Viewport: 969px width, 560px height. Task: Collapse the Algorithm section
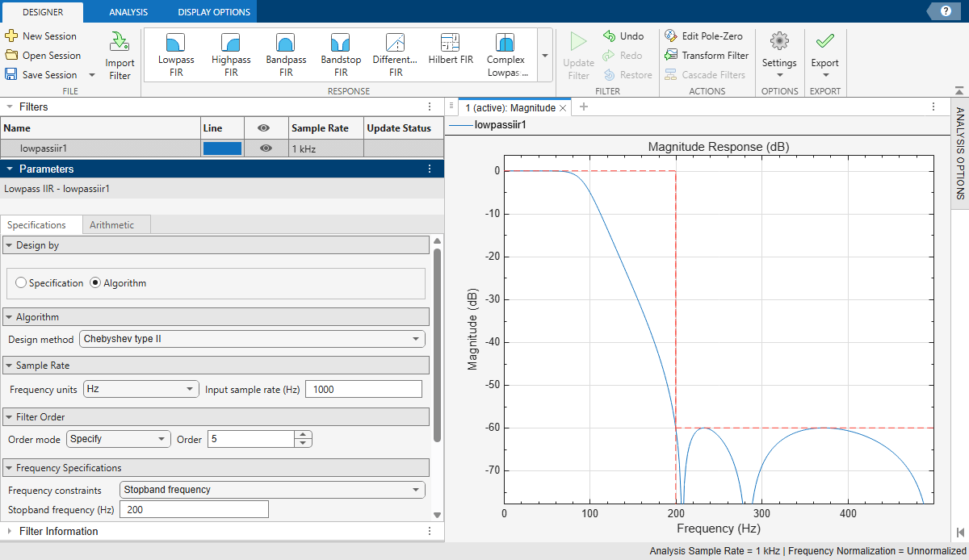point(9,317)
